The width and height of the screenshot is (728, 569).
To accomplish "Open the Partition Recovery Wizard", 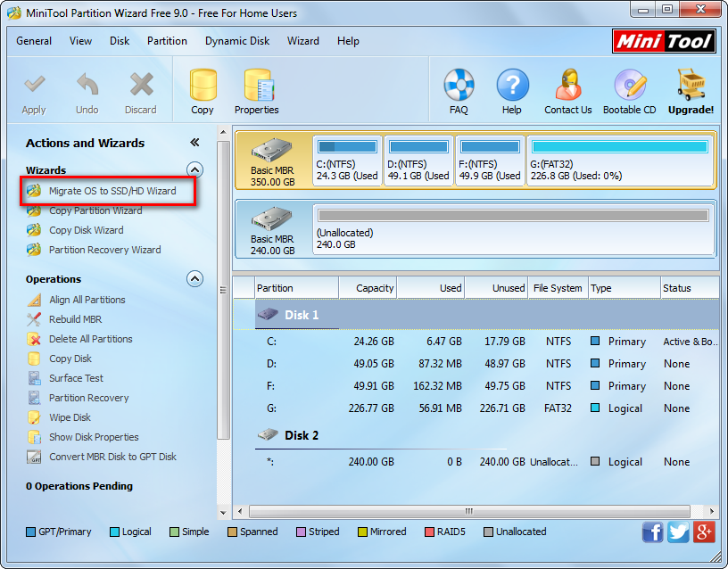I will coord(104,250).
